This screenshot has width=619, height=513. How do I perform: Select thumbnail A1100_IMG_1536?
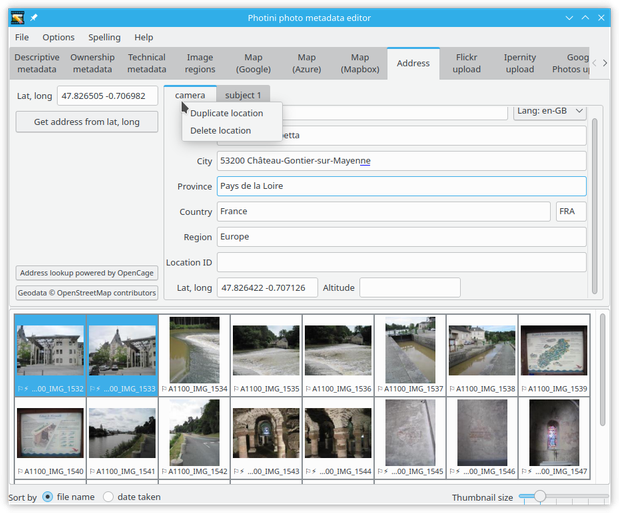tap(338, 355)
